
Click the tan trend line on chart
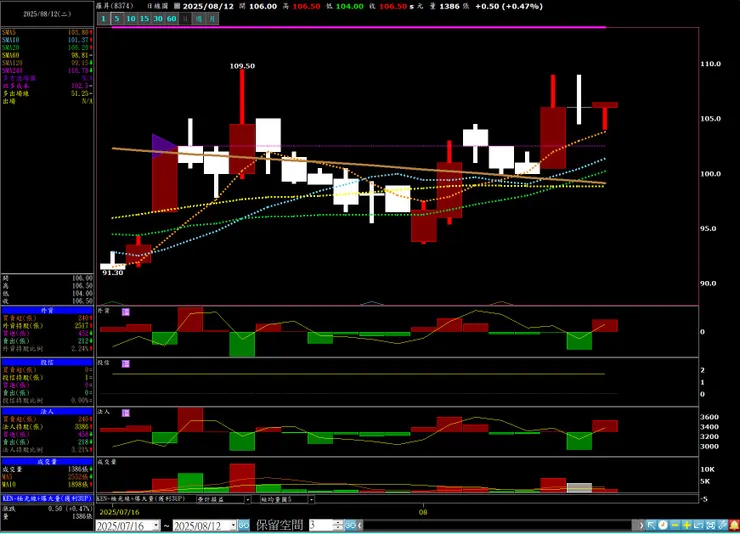coord(359,166)
